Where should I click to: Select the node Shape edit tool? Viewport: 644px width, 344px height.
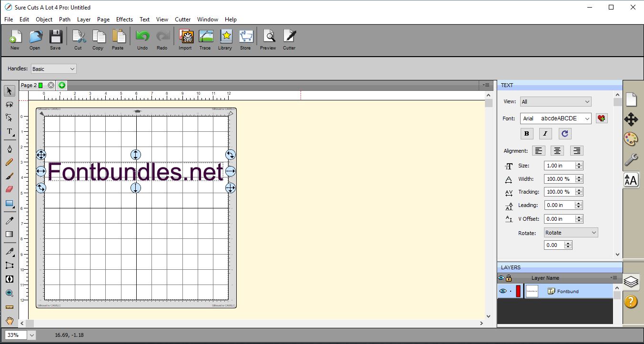coord(10,118)
